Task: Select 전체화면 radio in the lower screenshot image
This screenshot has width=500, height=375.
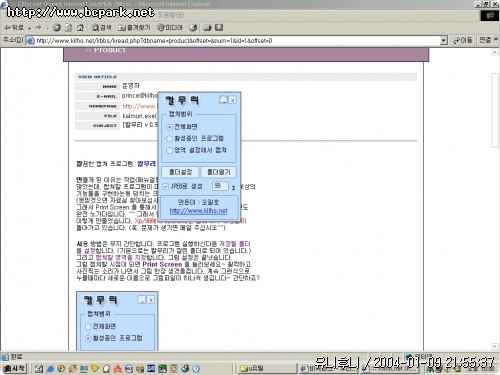Action: [100, 326]
